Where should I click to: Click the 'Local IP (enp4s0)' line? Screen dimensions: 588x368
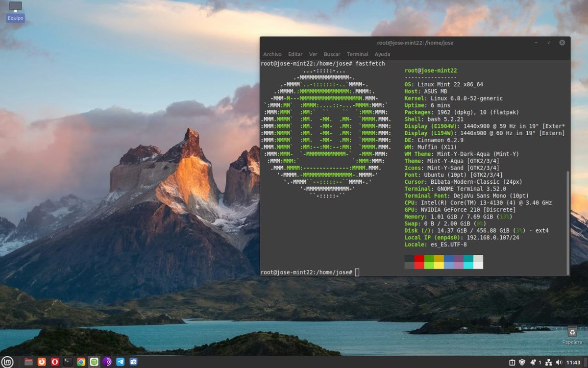(x=462, y=238)
